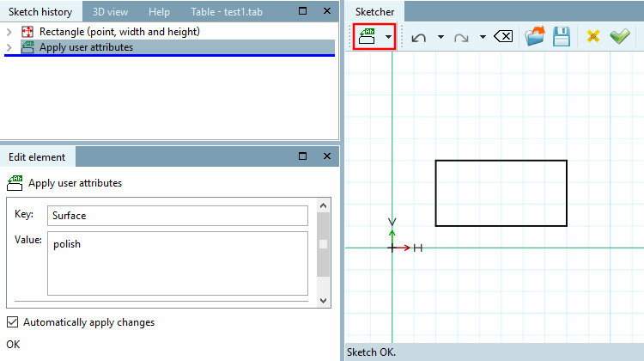Click the green checkmark to accept sketch
Screen dimensions: 644x361
coord(620,36)
